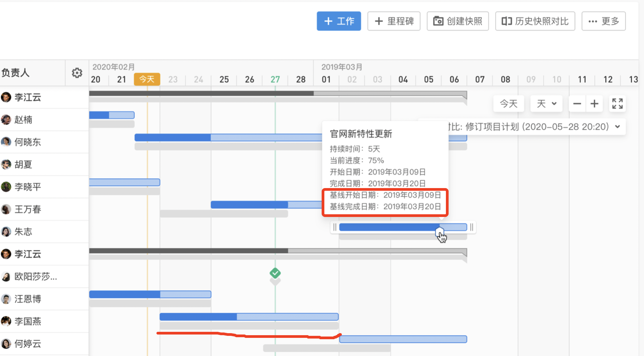The image size is (644, 356).
Task: Click 李晓平 avatar icon
Action: click(x=6, y=187)
